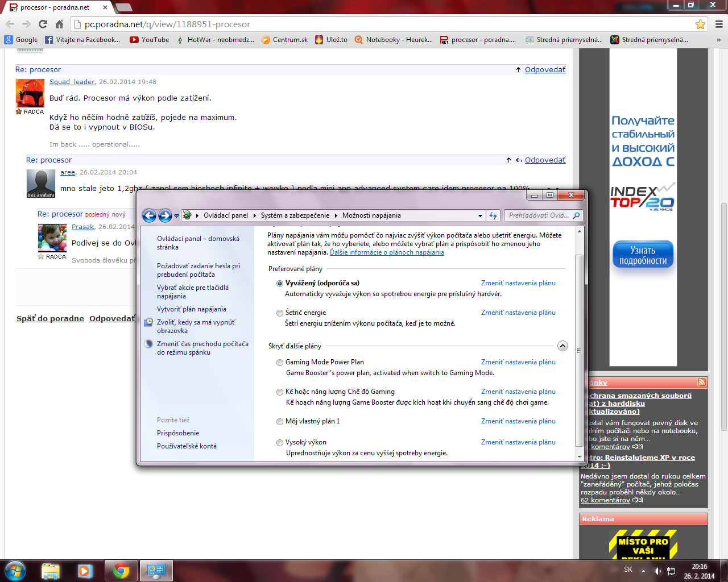Go back in Chrome browser
The width and height of the screenshot is (728, 582).
[10, 24]
